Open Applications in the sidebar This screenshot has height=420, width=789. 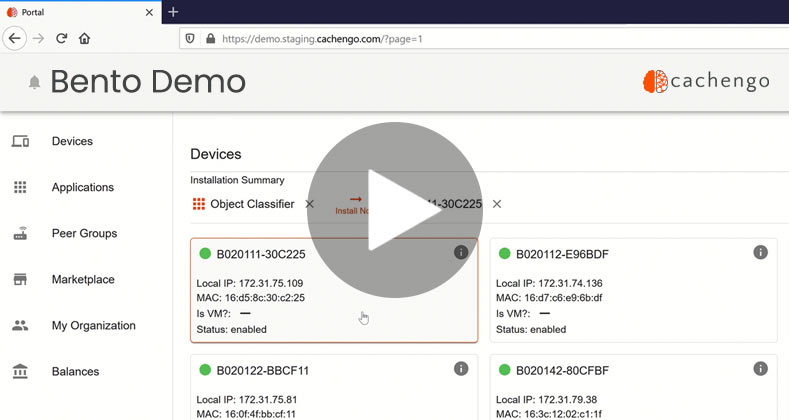[x=83, y=187]
